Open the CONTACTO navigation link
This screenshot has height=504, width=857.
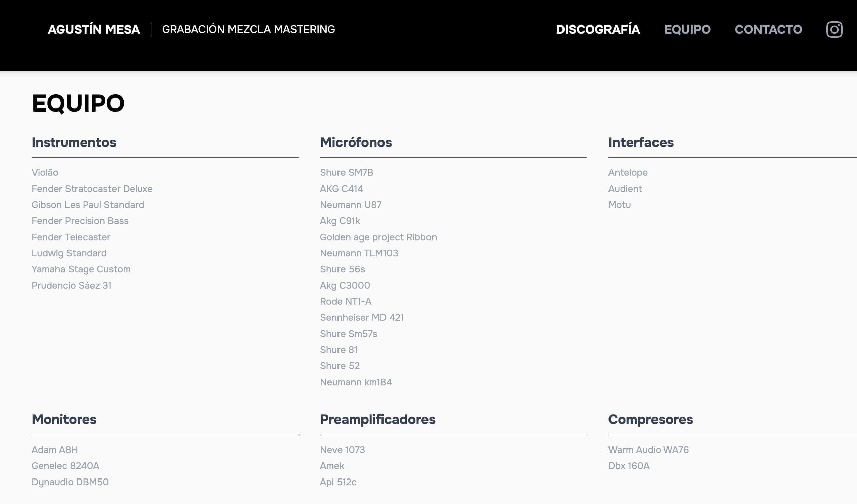click(768, 29)
